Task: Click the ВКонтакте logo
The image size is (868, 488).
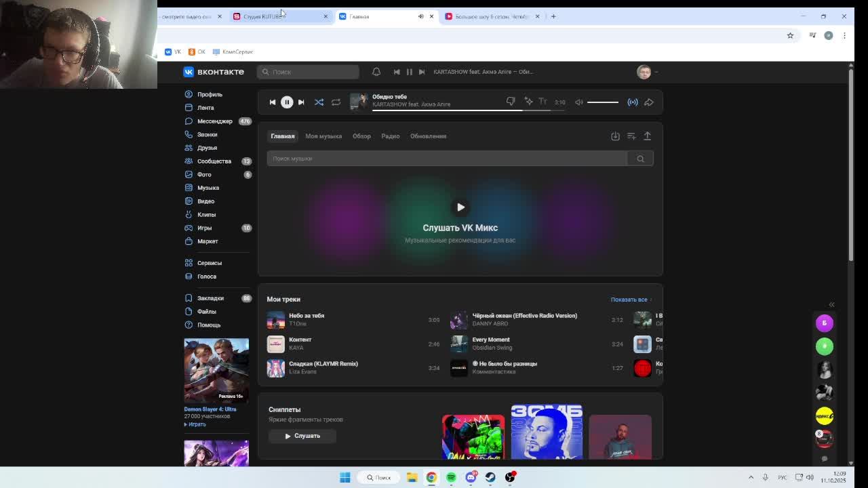Action: pyautogui.click(x=214, y=72)
